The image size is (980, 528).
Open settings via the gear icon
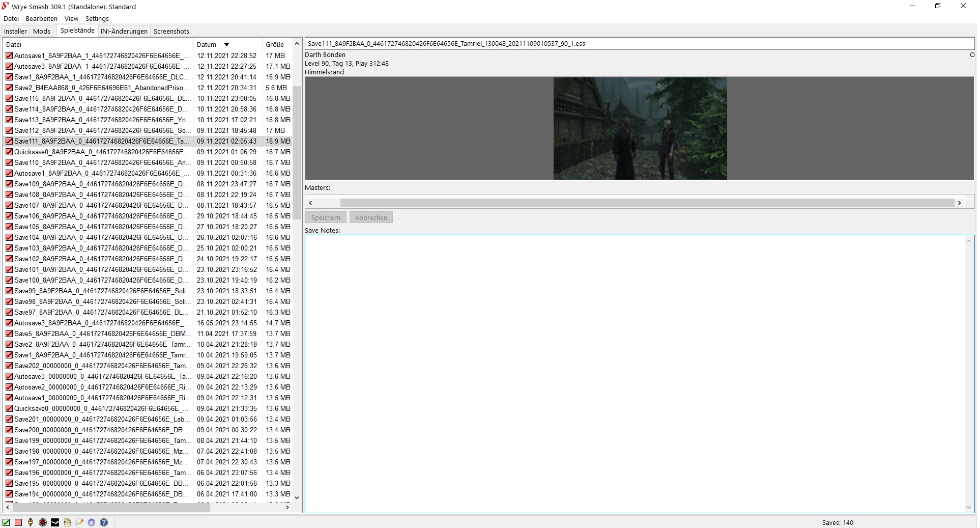92,522
